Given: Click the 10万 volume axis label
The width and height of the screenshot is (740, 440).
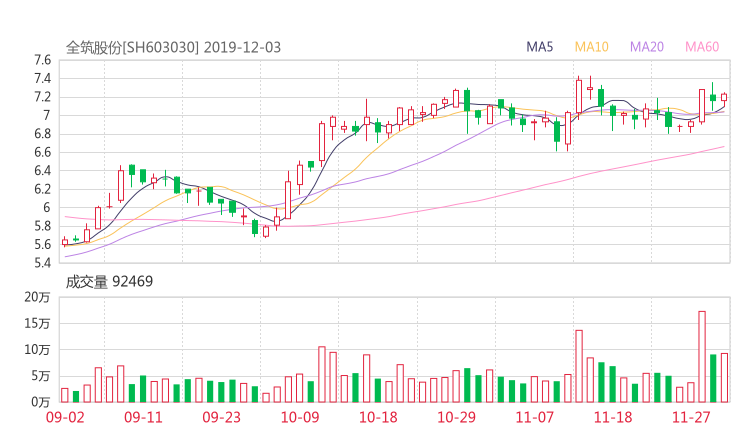Looking at the screenshot, I should tap(37, 350).
